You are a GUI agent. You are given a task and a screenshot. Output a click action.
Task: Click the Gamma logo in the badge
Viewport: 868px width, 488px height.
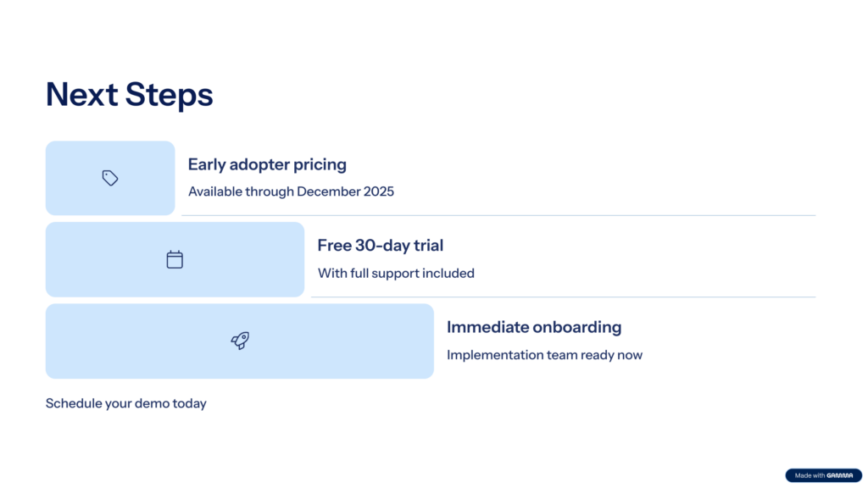coord(840,475)
